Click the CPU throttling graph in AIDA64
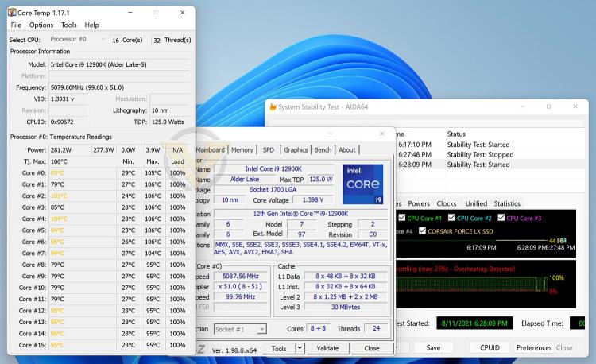 pos(486,284)
